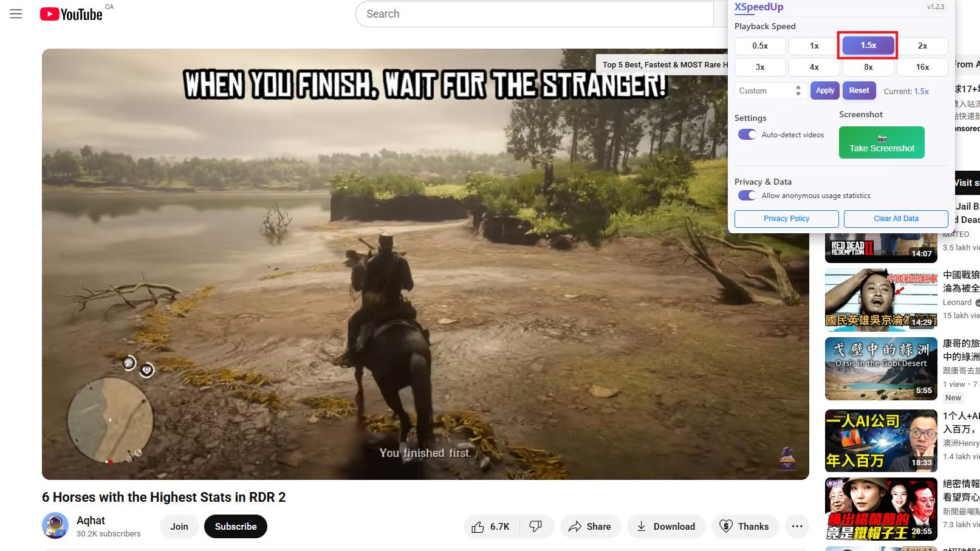Click Aqhat's channel avatar
Viewport: 980px width, 551px height.
click(55, 525)
